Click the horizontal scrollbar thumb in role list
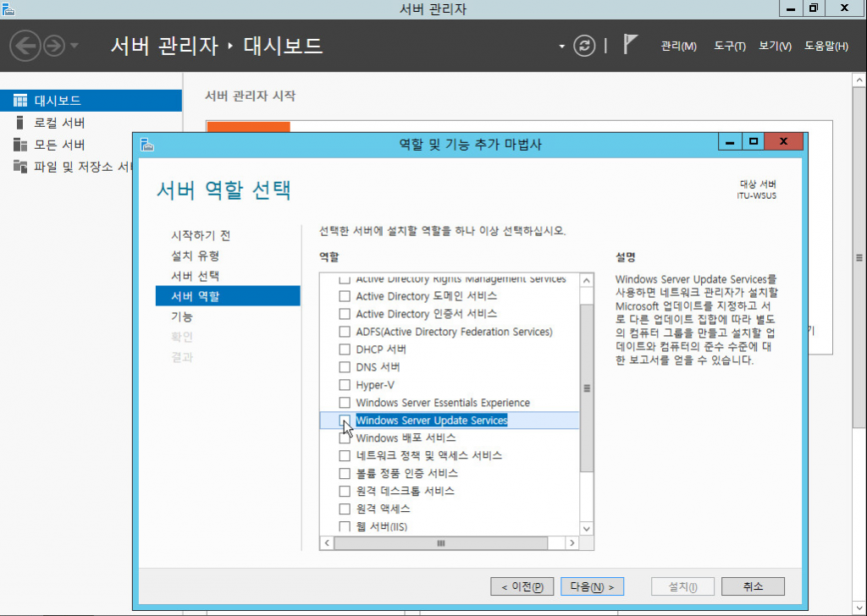The height and width of the screenshot is (616, 867). click(440, 543)
